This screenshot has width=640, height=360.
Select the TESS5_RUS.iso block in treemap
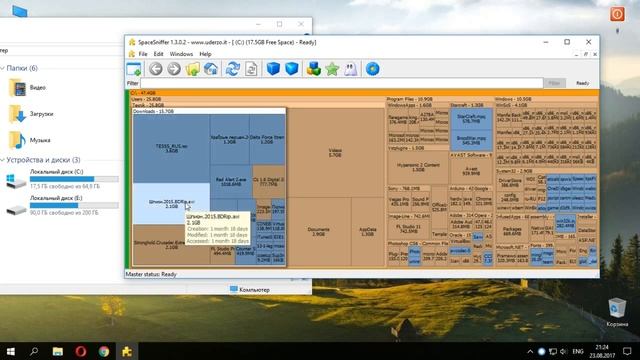171,149
